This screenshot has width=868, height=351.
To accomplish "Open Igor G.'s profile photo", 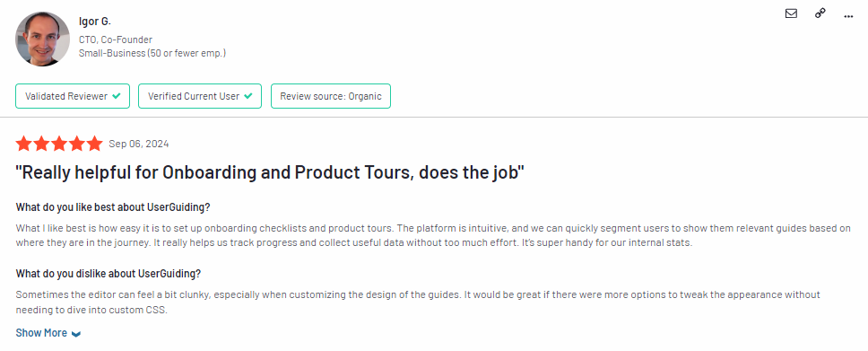I will (43, 39).
